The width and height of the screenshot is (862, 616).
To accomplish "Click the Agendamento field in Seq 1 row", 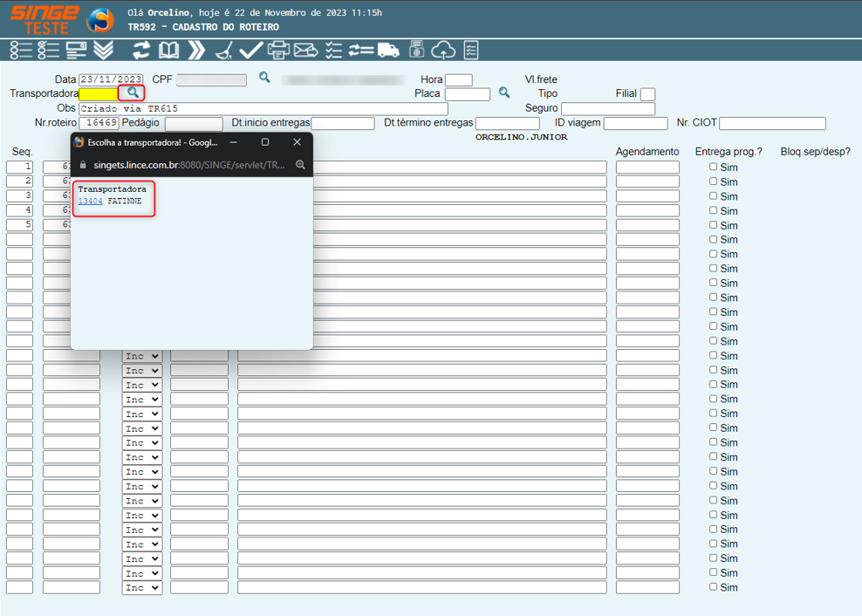I will (x=647, y=167).
